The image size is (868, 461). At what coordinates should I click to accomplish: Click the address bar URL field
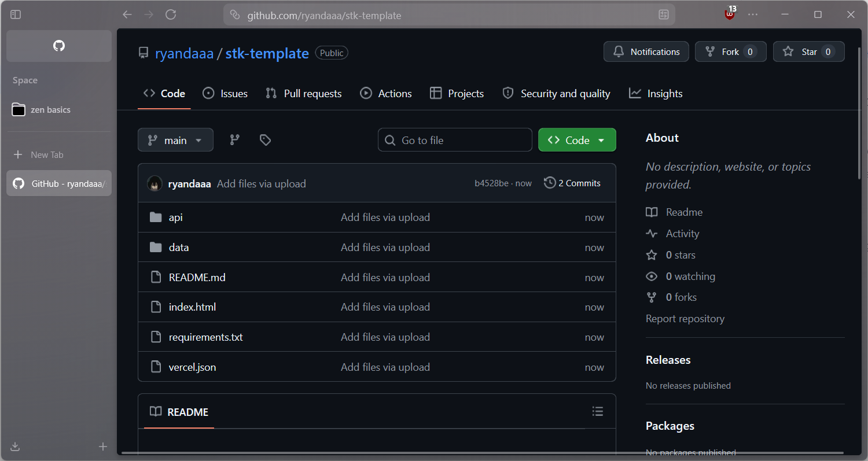click(x=449, y=15)
